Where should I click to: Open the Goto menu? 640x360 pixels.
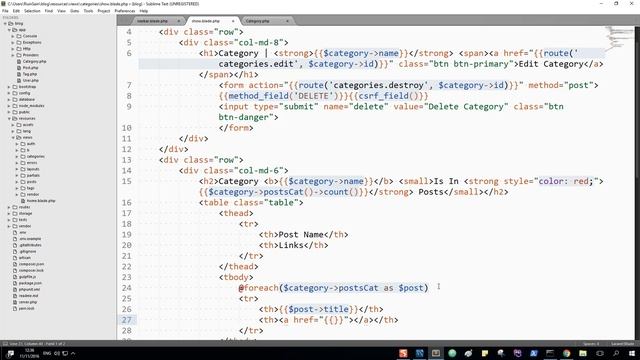tap(75, 11)
